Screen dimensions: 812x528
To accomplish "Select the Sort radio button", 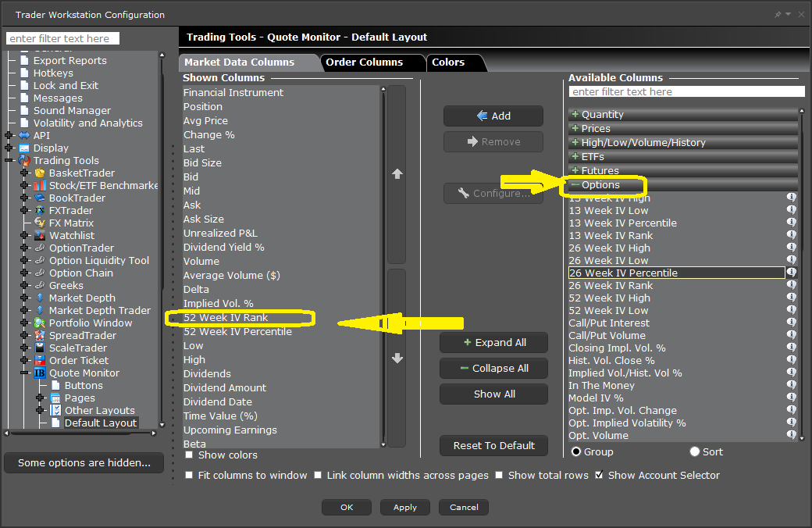I will coord(694,451).
